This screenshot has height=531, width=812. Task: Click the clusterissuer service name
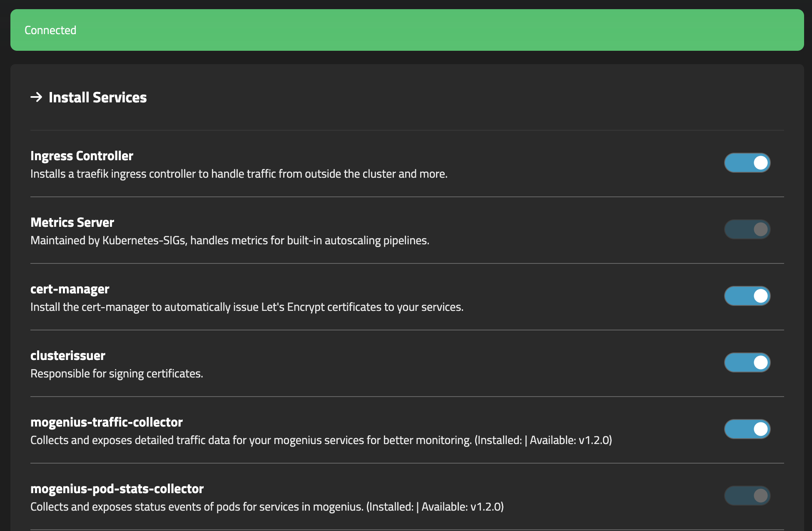point(67,355)
